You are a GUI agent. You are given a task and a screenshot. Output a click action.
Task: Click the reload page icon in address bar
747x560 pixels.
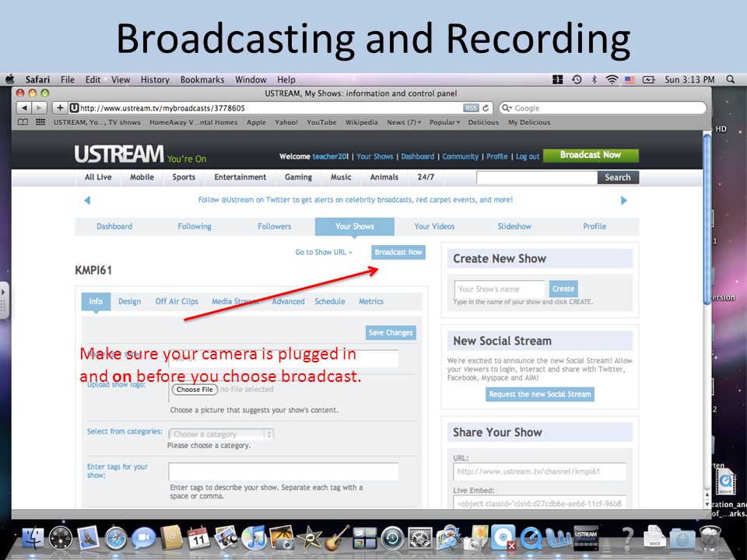pyautogui.click(x=486, y=108)
